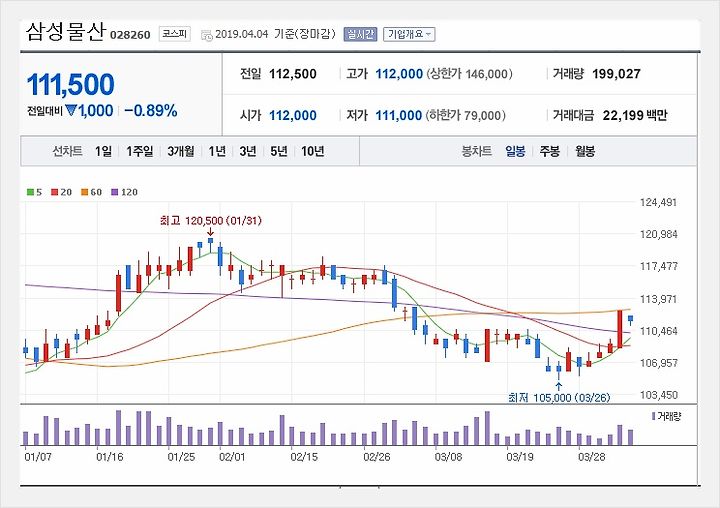Viewport: 720px width, 508px height.
Task: Switch to the 1년 line chart
Action: pyautogui.click(x=217, y=151)
